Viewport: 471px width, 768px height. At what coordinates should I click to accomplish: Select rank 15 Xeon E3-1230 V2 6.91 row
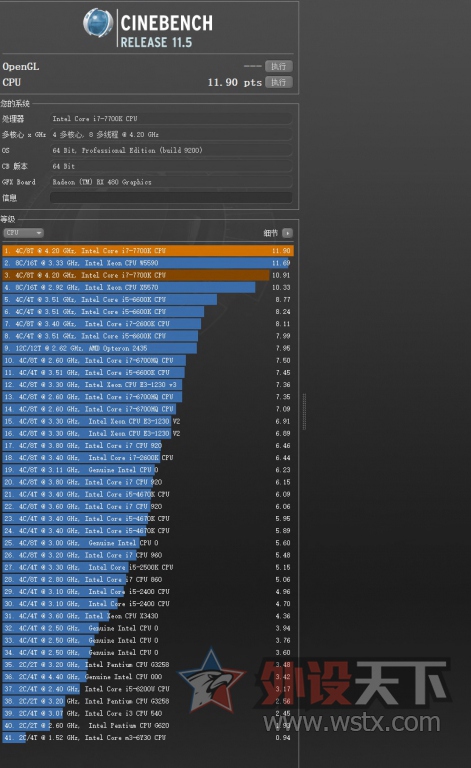[148, 421]
